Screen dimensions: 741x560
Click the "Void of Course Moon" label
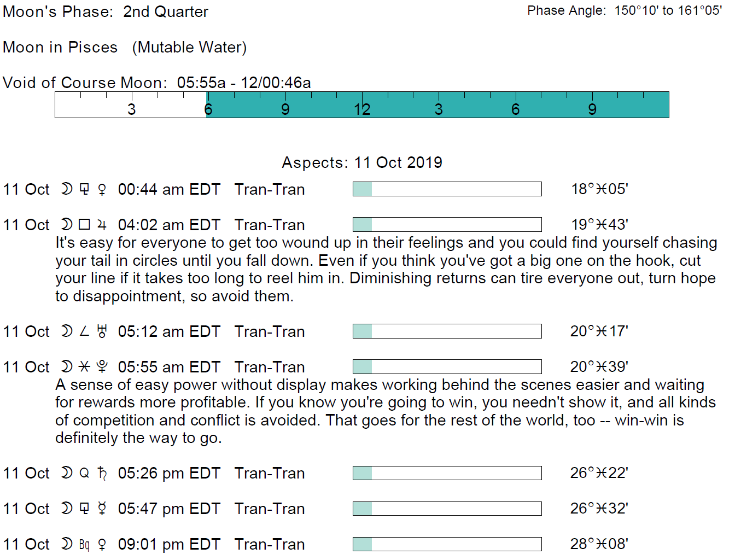click(85, 83)
